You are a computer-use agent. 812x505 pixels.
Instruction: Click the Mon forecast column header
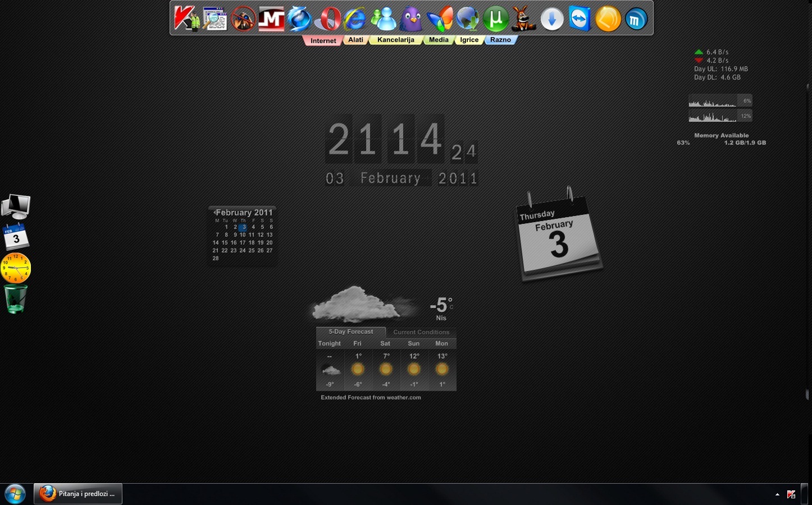pyautogui.click(x=442, y=343)
